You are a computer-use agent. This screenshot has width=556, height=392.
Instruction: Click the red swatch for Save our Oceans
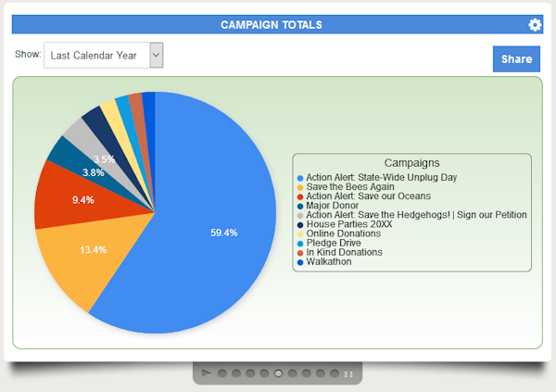299,196
